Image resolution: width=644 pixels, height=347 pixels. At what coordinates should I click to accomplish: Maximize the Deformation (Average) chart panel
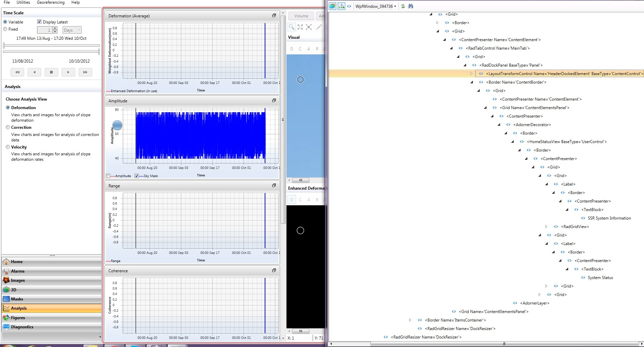click(x=274, y=16)
